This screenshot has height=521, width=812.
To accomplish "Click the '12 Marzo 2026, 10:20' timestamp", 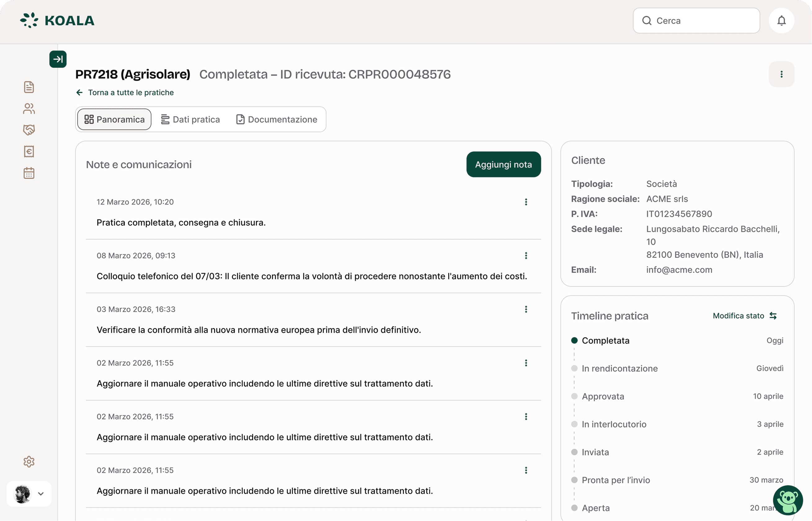I will [x=135, y=202].
